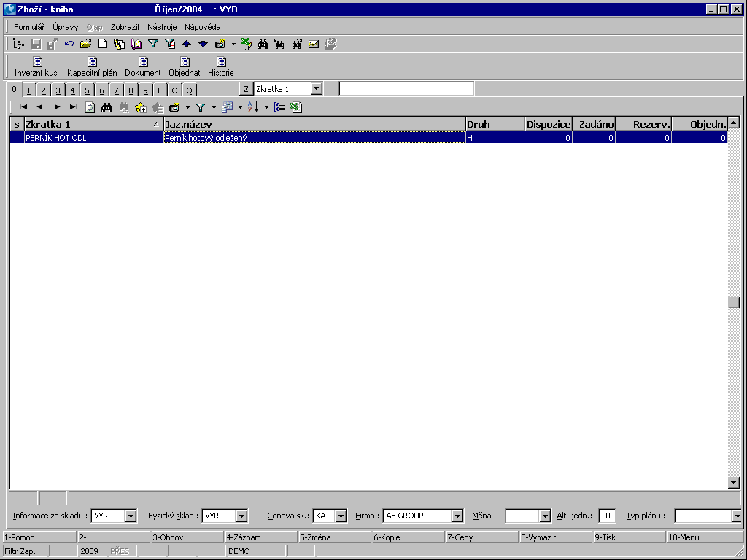The image size is (747, 560).
Task: Click the camera icon in grid toolbar
Action: coord(174,107)
